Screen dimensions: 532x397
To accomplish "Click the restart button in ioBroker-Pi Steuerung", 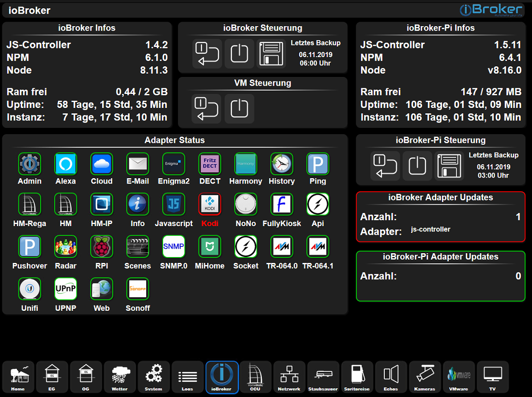I will pos(385,166).
